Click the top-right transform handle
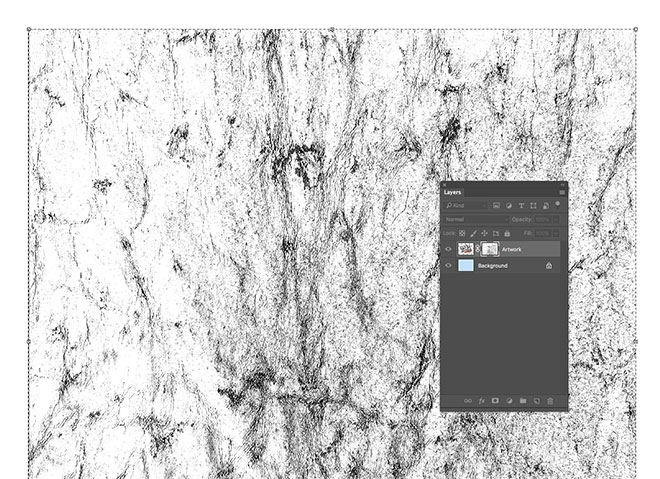 pos(636,29)
